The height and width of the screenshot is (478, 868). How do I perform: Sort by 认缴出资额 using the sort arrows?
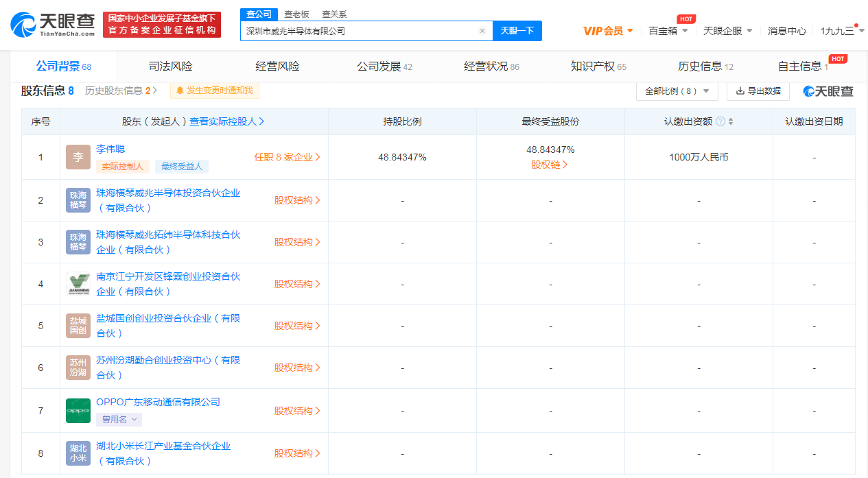tap(731, 121)
